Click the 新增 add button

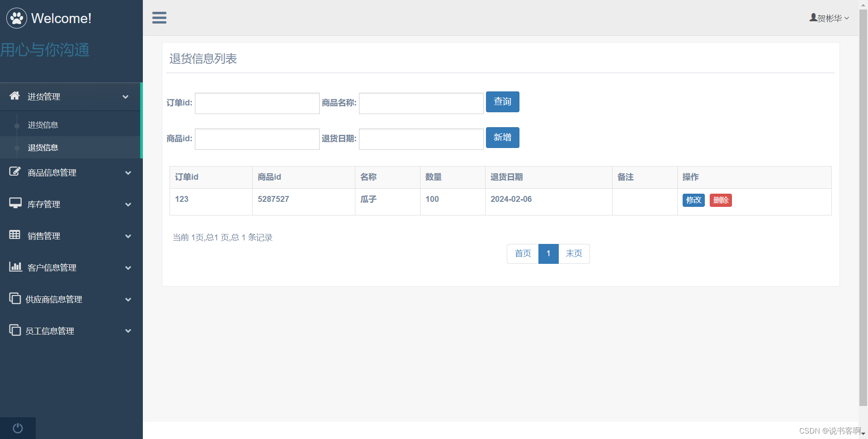(503, 138)
